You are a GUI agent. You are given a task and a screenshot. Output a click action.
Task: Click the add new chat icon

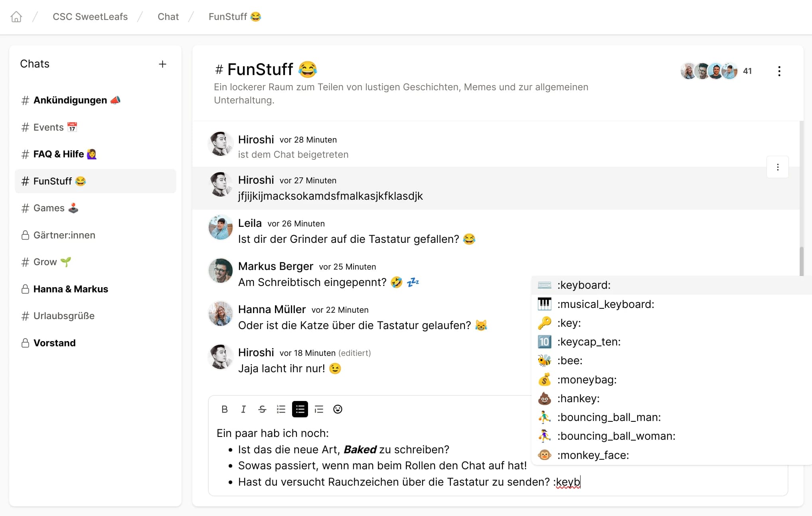click(x=163, y=64)
